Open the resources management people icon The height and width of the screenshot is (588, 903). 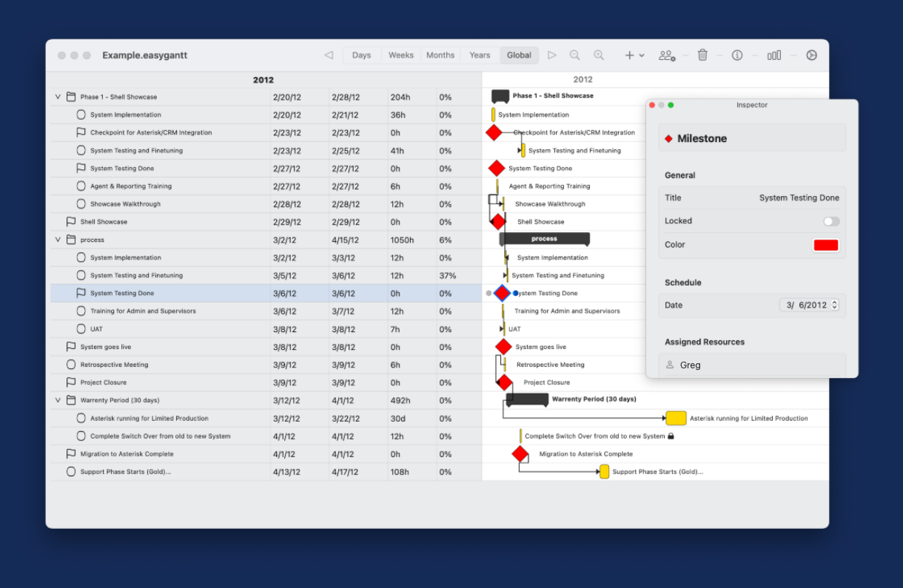[667, 55]
